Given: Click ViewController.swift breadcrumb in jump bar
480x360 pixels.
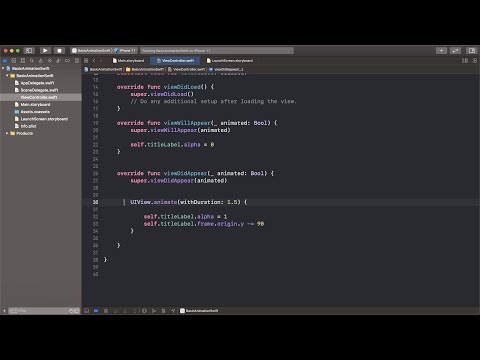Looking at the screenshot, I should (187, 69).
